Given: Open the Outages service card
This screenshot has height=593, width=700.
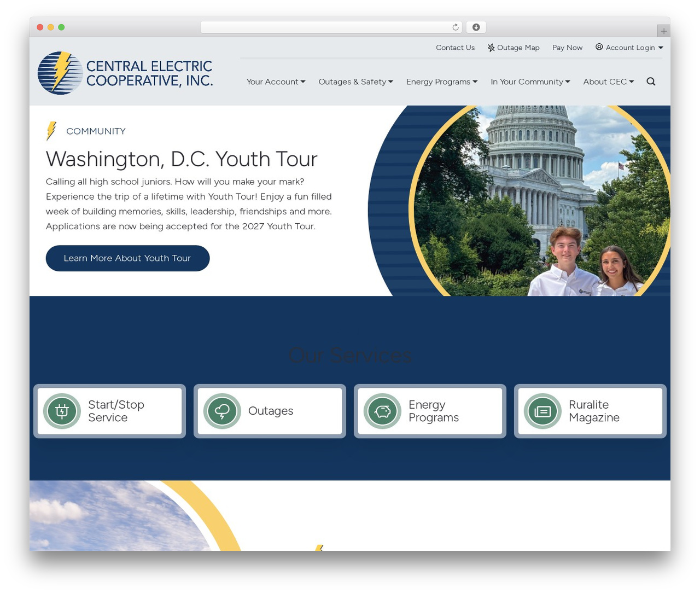Looking at the screenshot, I should [x=270, y=411].
